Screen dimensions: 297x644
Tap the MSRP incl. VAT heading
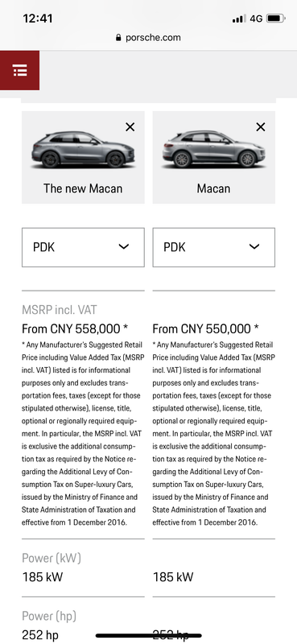coord(59,310)
